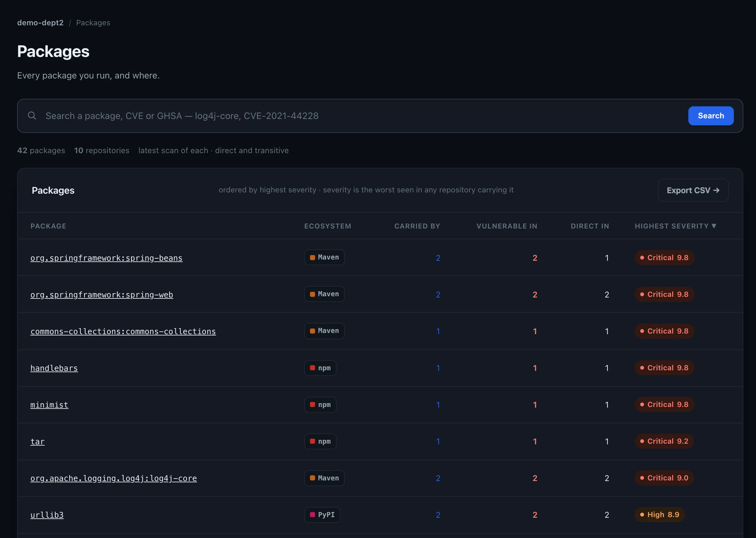Click the Maven badge on the log4j-core row
The height and width of the screenshot is (538, 756).
tap(324, 478)
